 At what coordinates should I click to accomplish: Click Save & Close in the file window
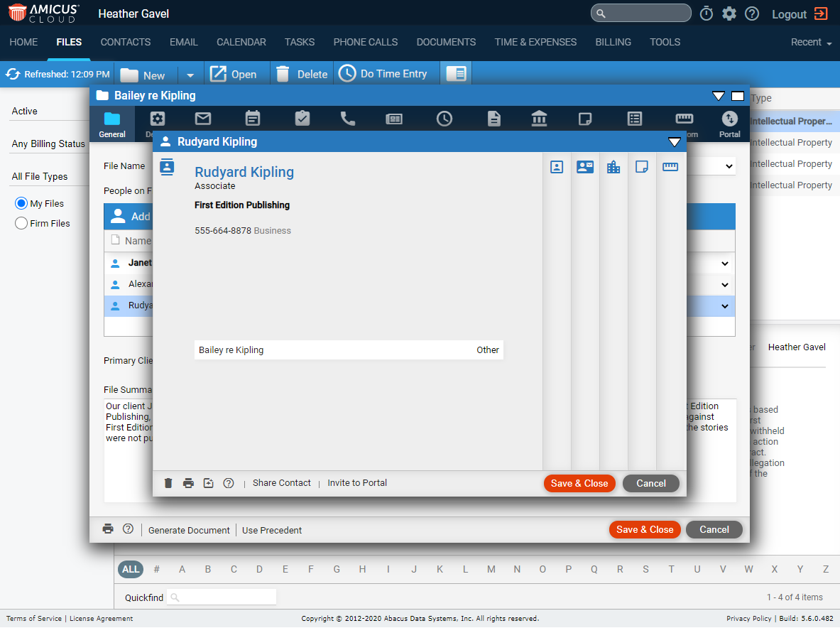(x=645, y=529)
